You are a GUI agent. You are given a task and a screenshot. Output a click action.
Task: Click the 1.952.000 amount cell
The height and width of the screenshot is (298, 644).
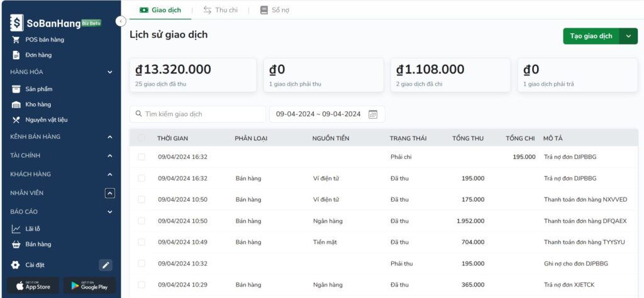(x=470, y=221)
